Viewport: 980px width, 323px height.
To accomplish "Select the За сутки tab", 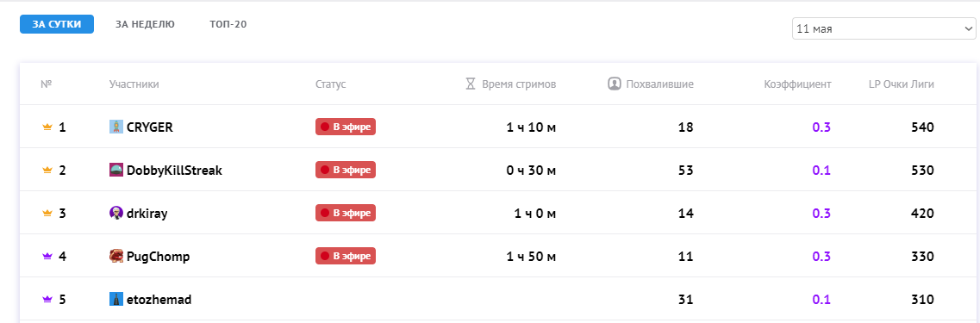I will coord(57,24).
